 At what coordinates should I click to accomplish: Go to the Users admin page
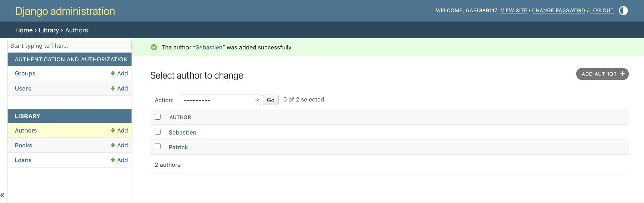tap(23, 88)
